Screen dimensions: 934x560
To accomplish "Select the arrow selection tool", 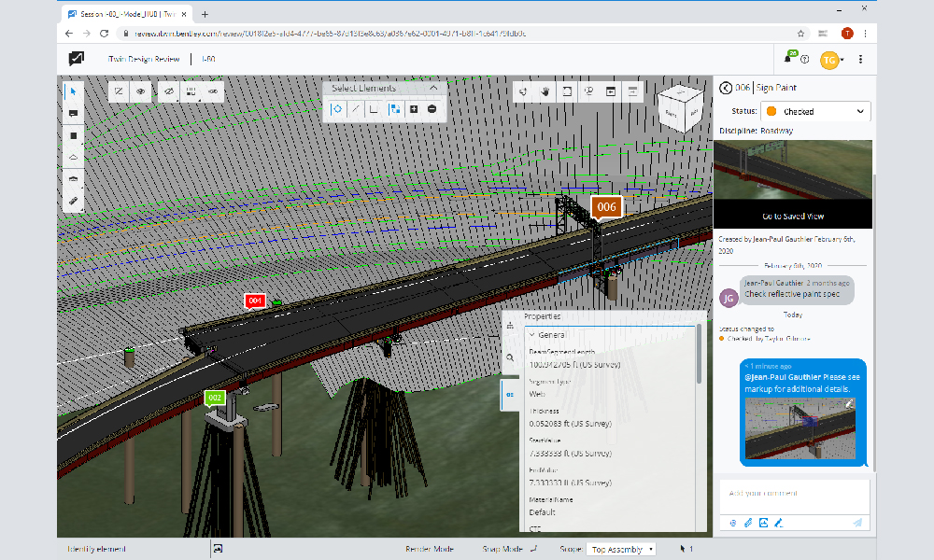I will (74, 91).
